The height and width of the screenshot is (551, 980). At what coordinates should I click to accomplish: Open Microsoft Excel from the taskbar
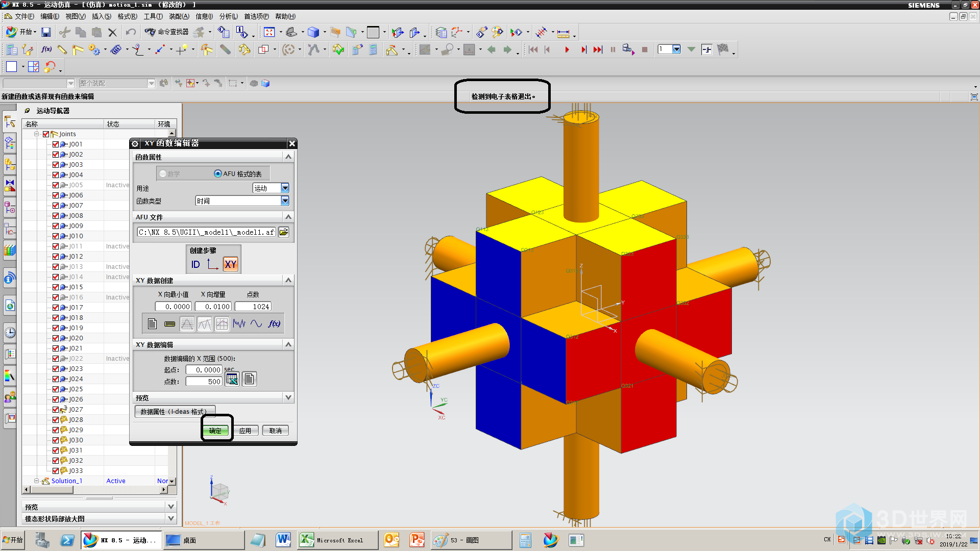337,540
